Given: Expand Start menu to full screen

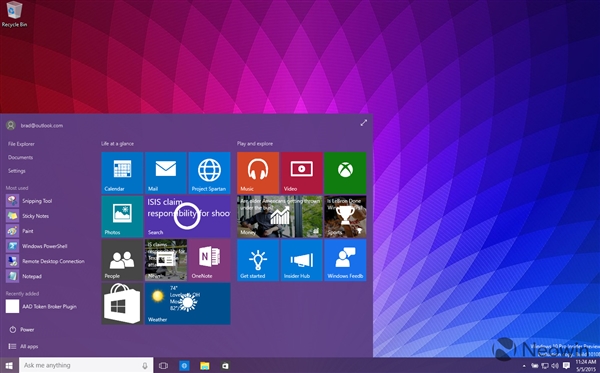Looking at the screenshot, I should coord(364,123).
